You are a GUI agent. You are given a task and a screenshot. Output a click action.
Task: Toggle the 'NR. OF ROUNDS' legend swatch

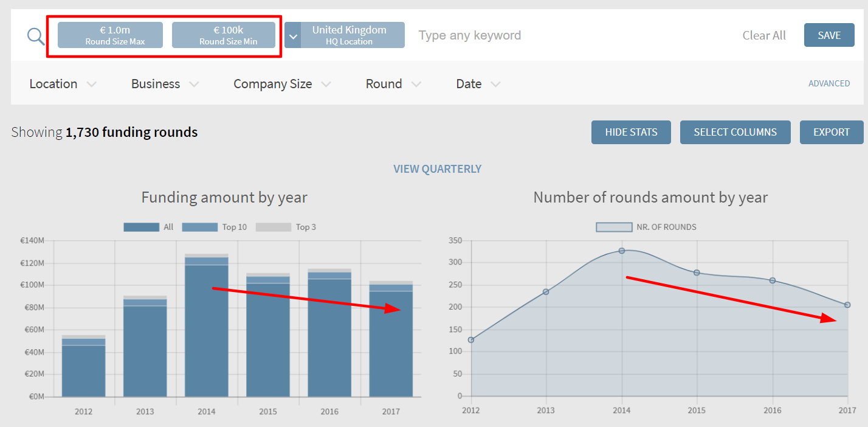613,227
